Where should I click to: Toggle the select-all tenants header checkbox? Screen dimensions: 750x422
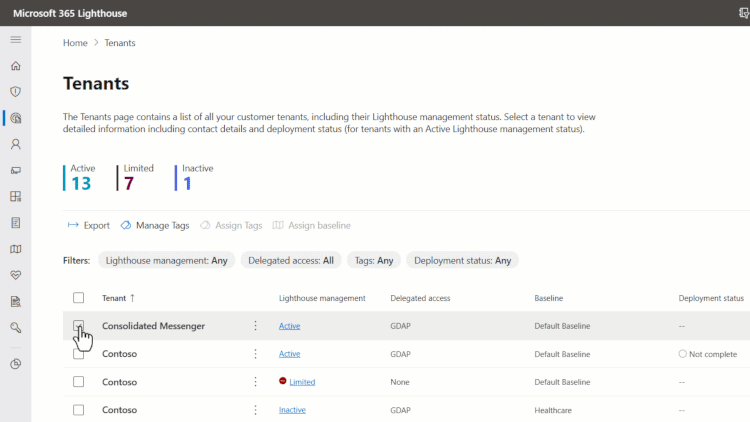pos(79,298)
